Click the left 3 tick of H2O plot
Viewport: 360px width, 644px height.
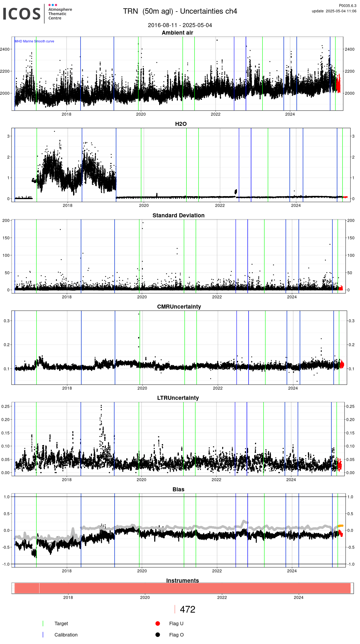click(8, 136)
